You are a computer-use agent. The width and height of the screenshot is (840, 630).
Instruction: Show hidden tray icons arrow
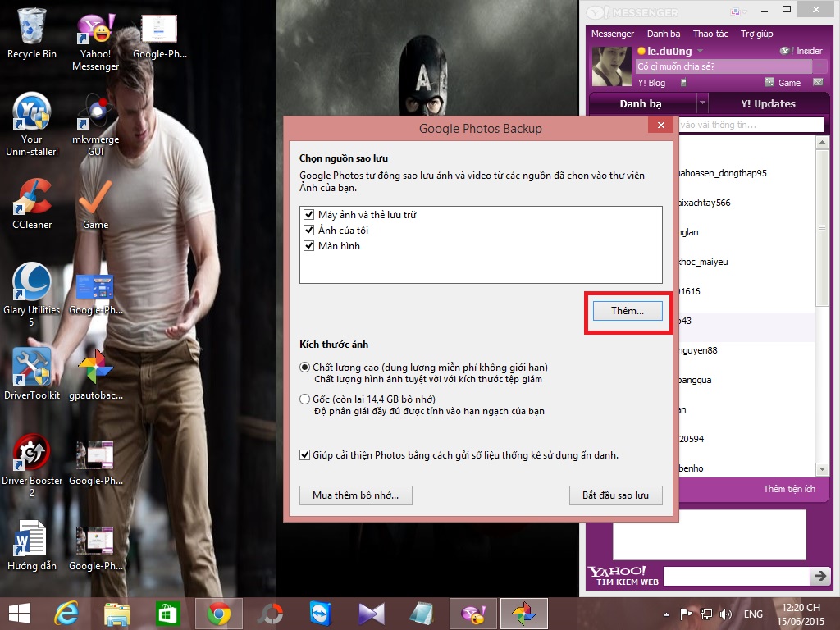pyautogui.click(x=666, y=614)
